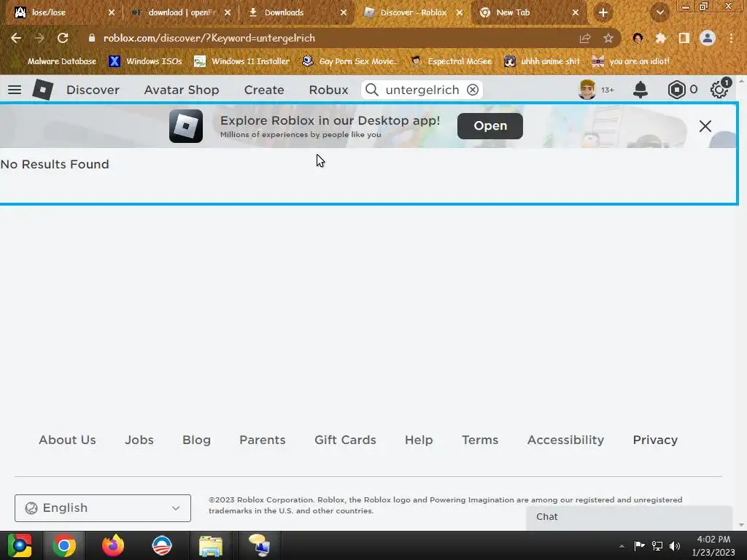
Task: Click the Open desktop app button
Action: (x=489, y=125)
